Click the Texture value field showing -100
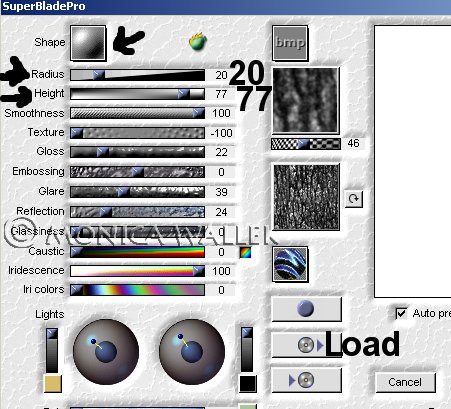 click(x=221, y=133)
